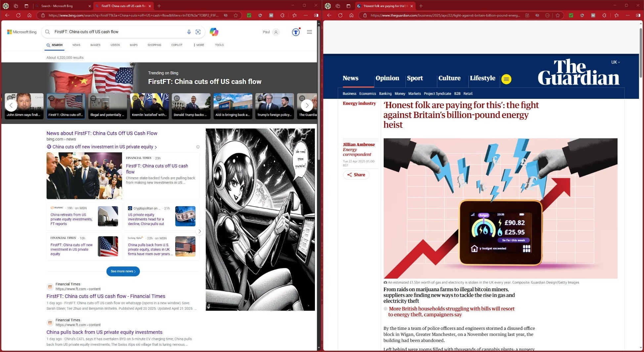
Task: Open the Culture section in the Guardian nav
Action: click(x=450, y=78)
